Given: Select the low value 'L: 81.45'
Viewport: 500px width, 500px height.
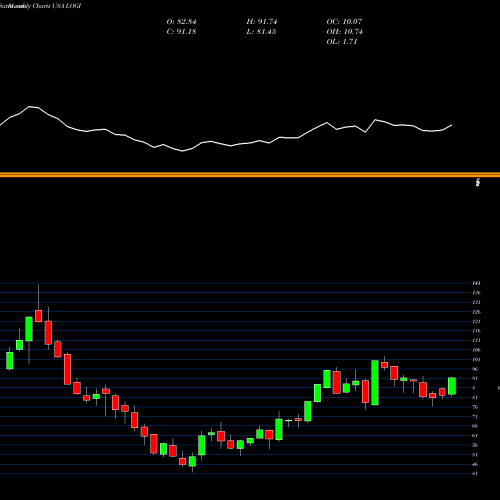Looking at the screenshot, I should (261, 32).
